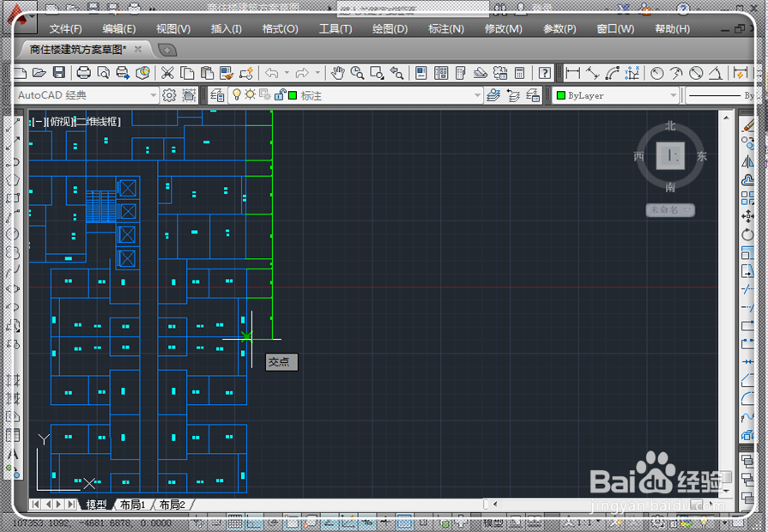Open the QuickCalc calculator icon
Image resolution: width=768 pixels, height=532 pixels.
pyautogui.click(x=520, y=74)
